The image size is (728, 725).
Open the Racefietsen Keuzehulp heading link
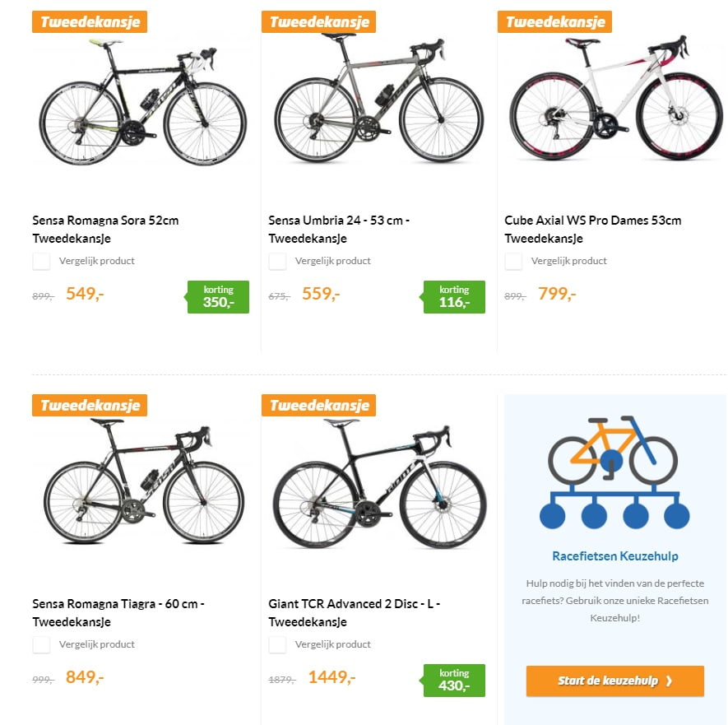[x=615, y=556]
